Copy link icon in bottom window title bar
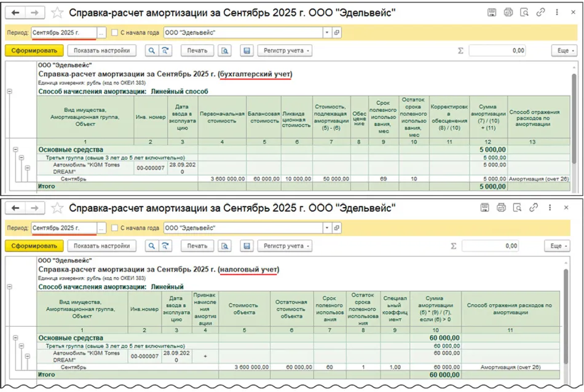Image resolution: width=584 pixels, height=392 pixels. (x=534, y=207)
